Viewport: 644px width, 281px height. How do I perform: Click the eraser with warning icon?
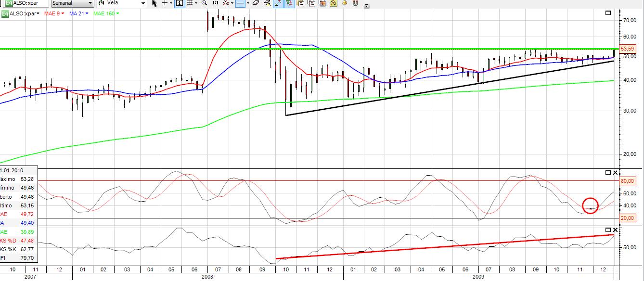[x=266, y=3]
